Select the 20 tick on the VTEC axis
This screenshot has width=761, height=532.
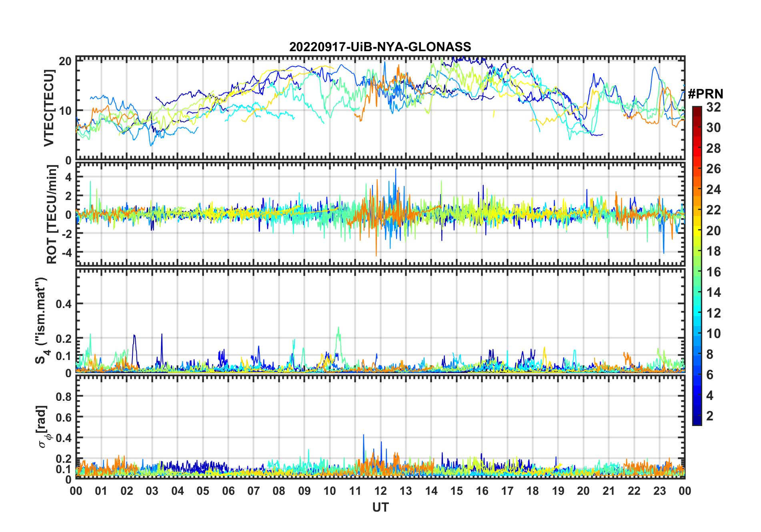[x=65, y=61]
